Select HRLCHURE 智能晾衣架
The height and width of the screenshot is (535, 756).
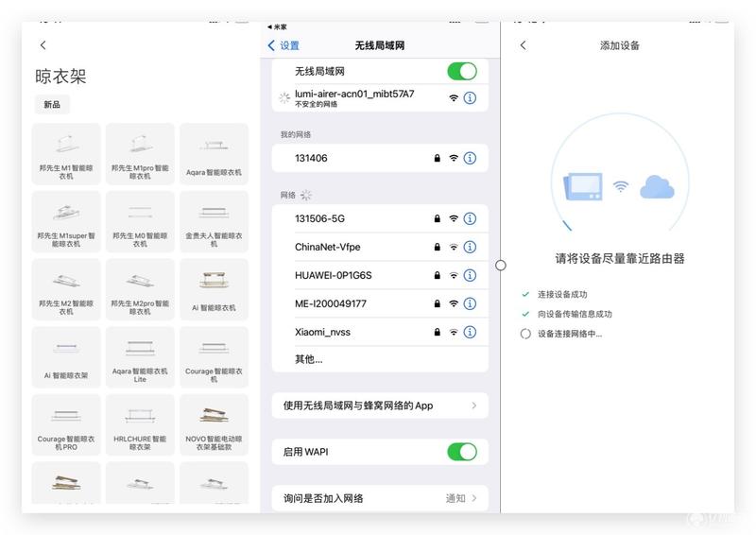(x=140, y=425)
